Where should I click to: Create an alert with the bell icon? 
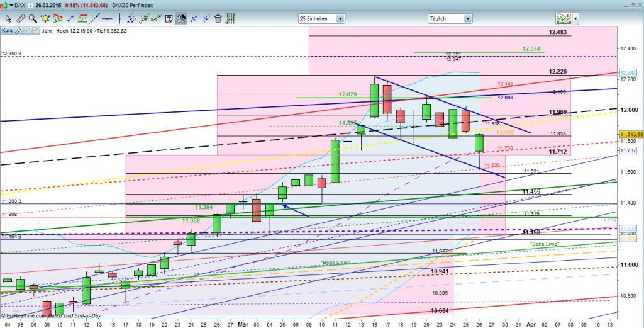[x=45, y=18]
